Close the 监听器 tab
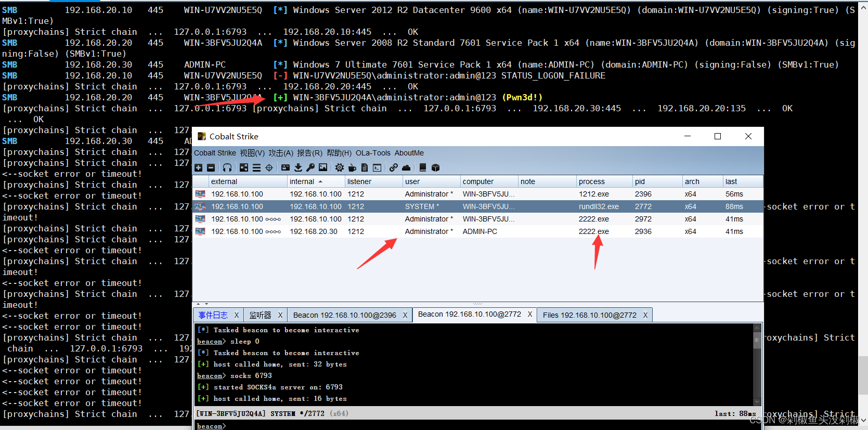Screen dimensions: 868x430 click(280, 315)
